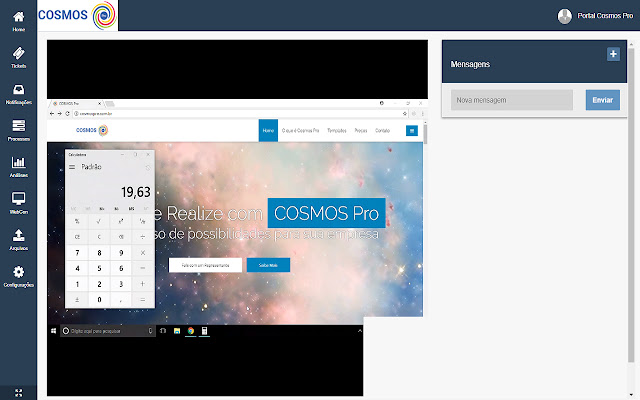Viewport: 640px width, 400px height.
Task: Open the calculator history icon
Action: pyautogui.click(x=148, y=168)
